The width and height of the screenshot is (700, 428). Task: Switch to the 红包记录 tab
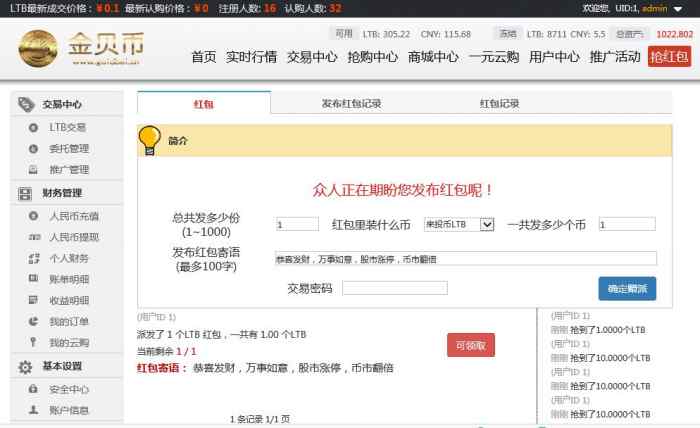(x=499, y=103)
